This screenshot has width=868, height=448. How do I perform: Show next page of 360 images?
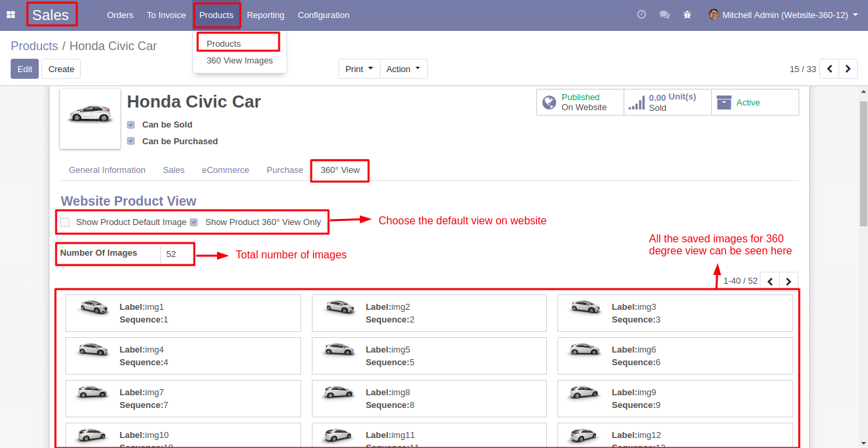[789, 281]
